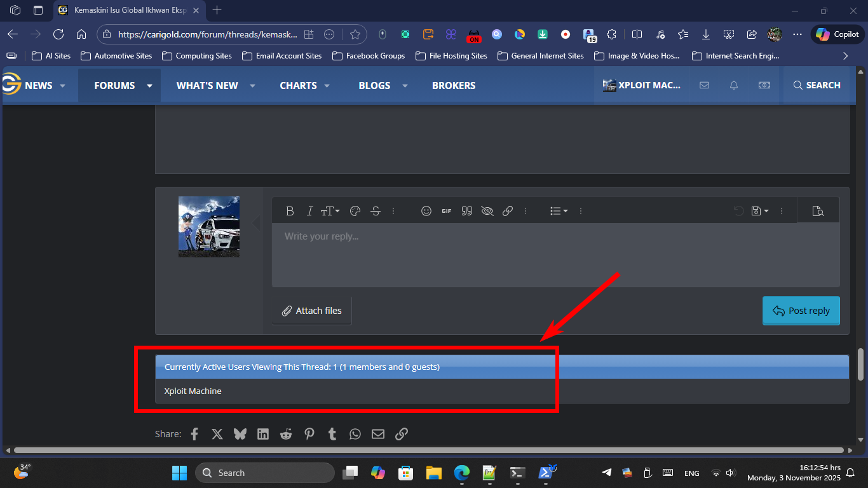Viewport: 868px width, 488px height.
Task: Click the Attach files button
Action: point(312,311)
